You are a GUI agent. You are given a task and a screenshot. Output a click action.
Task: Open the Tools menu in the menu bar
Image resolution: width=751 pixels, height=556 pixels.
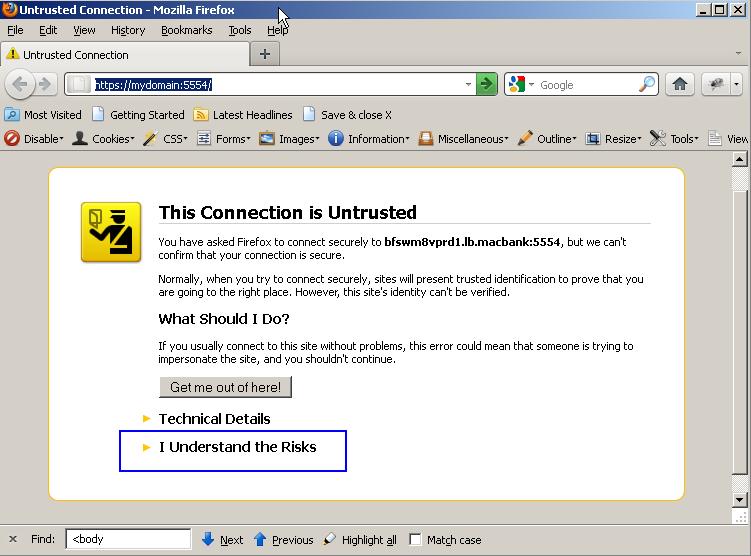click(x=239, y=30)
